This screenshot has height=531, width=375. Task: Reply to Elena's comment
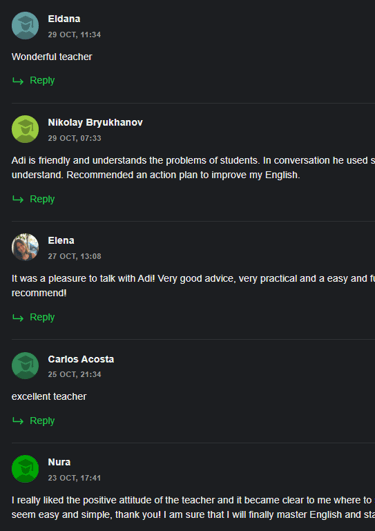pos(42,317)
